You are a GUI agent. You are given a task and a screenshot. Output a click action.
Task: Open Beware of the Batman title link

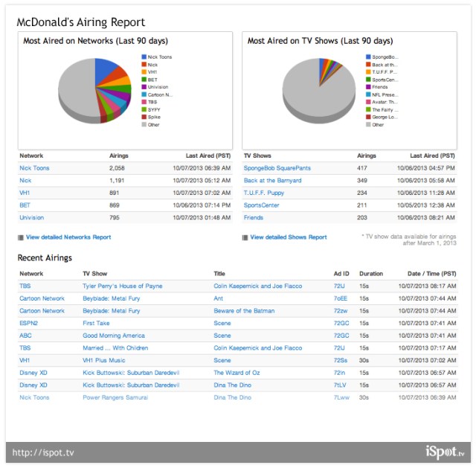pyautogui.click(x=244, y=311)
